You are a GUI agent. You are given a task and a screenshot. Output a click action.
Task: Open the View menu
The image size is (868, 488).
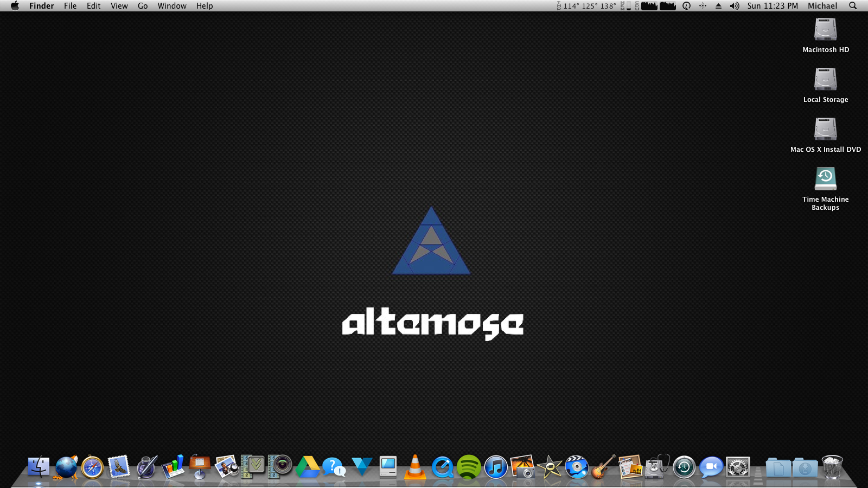119,6
